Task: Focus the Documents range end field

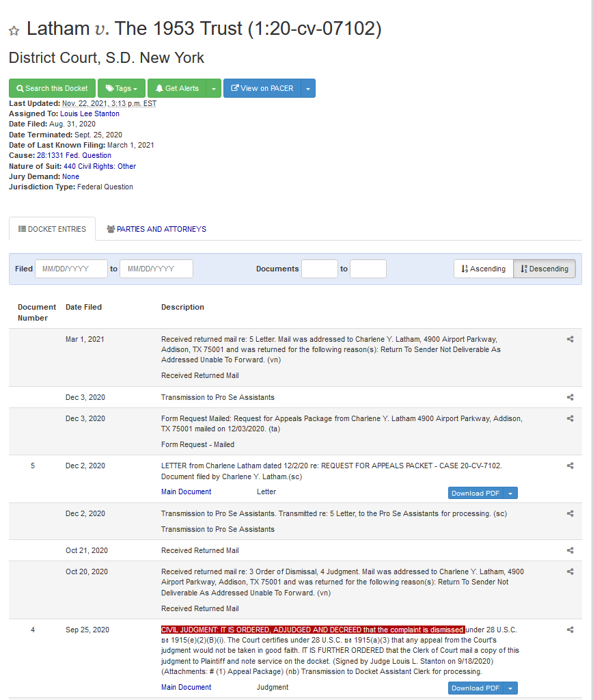Action: point(368,269)
